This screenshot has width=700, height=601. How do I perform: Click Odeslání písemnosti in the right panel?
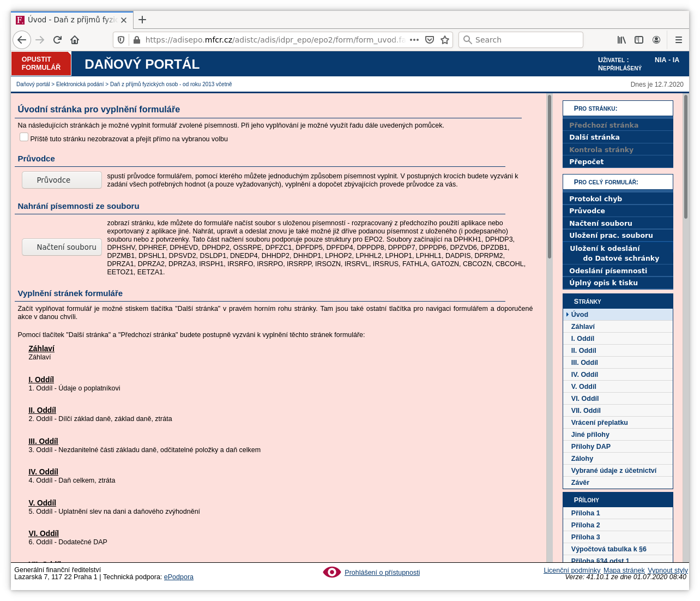point(618,271)
